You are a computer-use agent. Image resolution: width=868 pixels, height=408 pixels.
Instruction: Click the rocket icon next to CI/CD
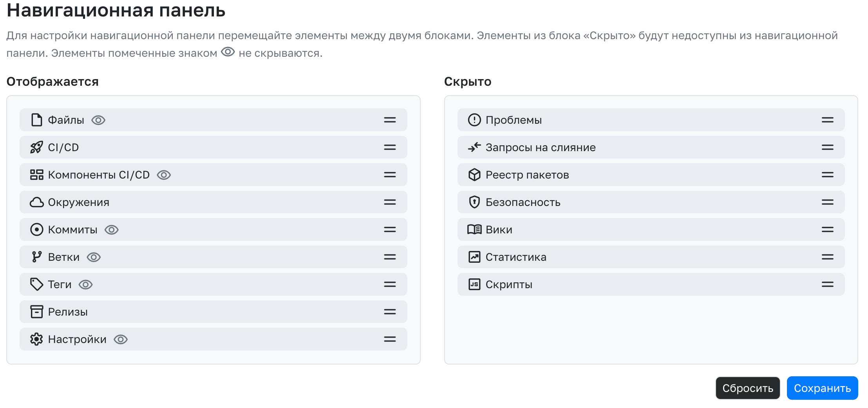[x=36, y=148]
